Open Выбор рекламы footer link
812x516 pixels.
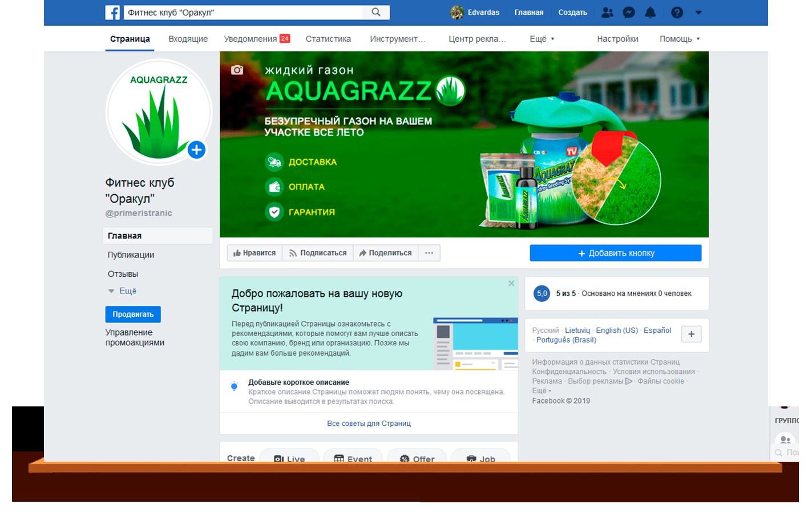[x=600, y=381]
